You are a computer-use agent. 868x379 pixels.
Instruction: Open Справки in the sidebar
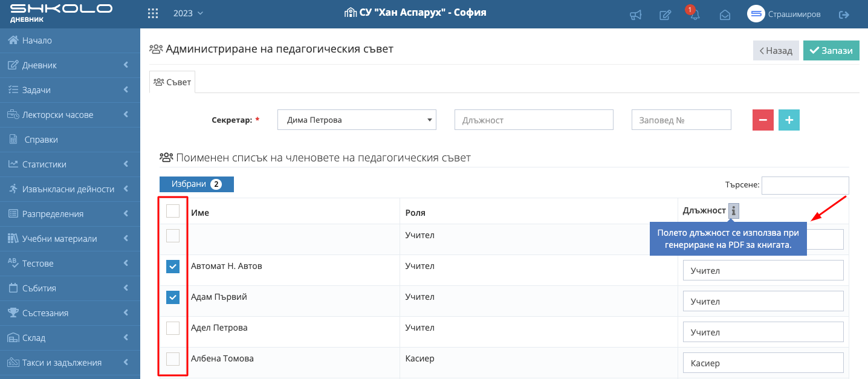click(41, 140)
